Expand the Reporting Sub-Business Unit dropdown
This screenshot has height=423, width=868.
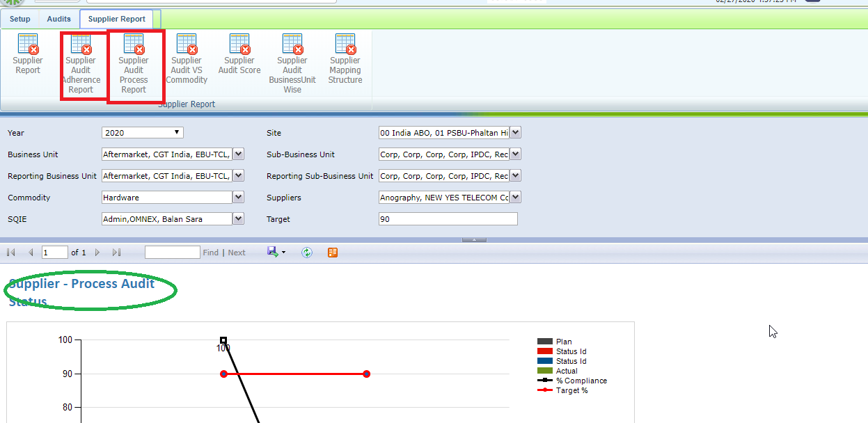tap(515, 176)
